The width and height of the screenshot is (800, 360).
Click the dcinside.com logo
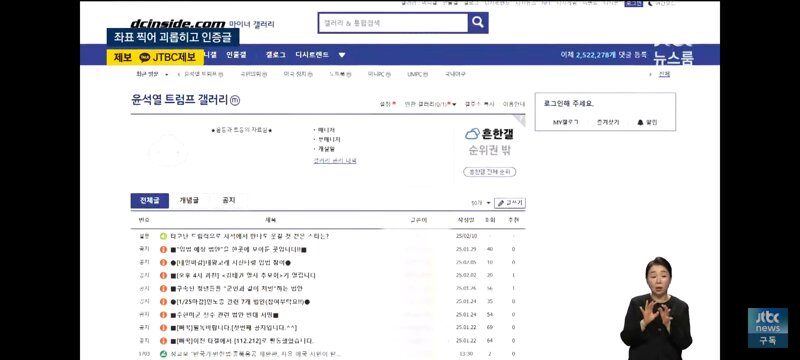click(178, 23)
